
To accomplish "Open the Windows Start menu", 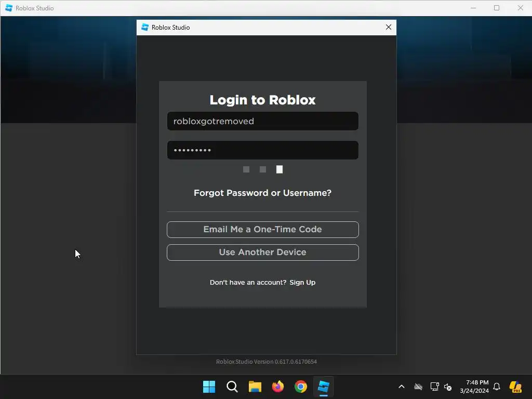I will (x=209, y=387).
